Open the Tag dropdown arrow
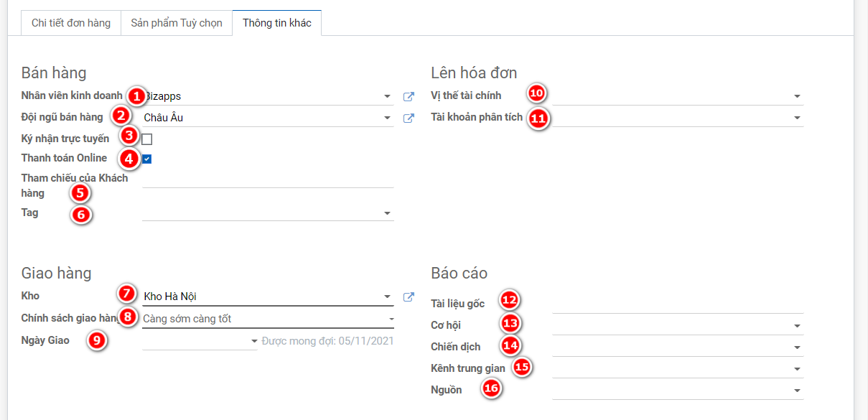This screenshot has height=420, width=868. 388,213
